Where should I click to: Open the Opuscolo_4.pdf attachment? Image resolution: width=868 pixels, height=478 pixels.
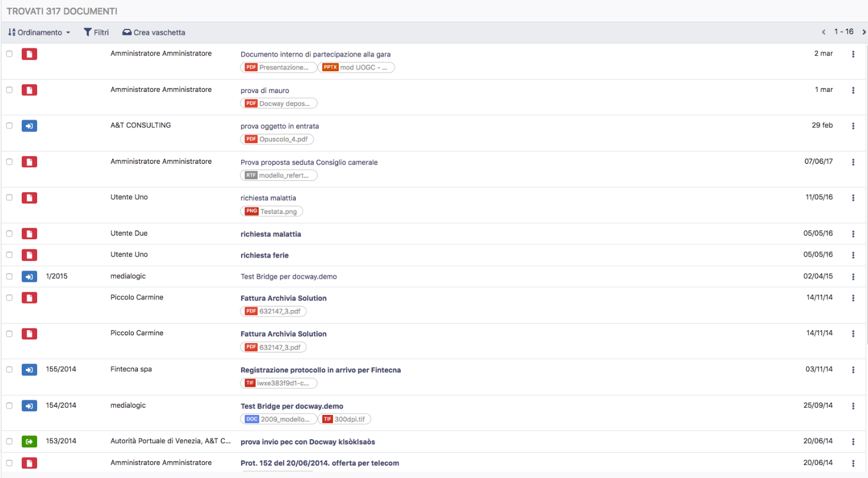tap(278, 139)
